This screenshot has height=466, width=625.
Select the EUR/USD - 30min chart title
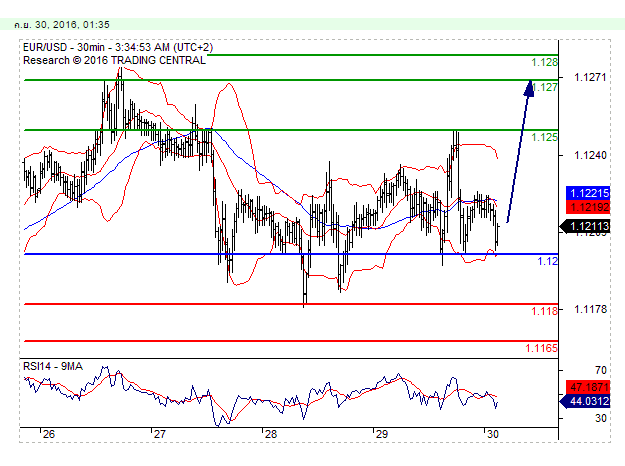[x=118, y=47]
